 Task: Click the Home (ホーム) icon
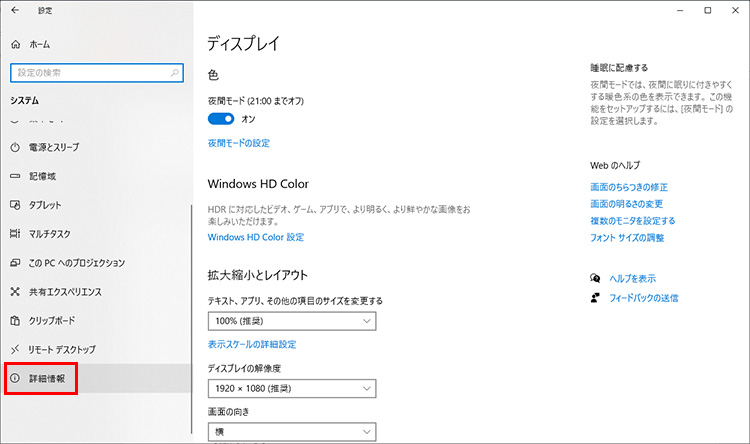click(15, 45)
